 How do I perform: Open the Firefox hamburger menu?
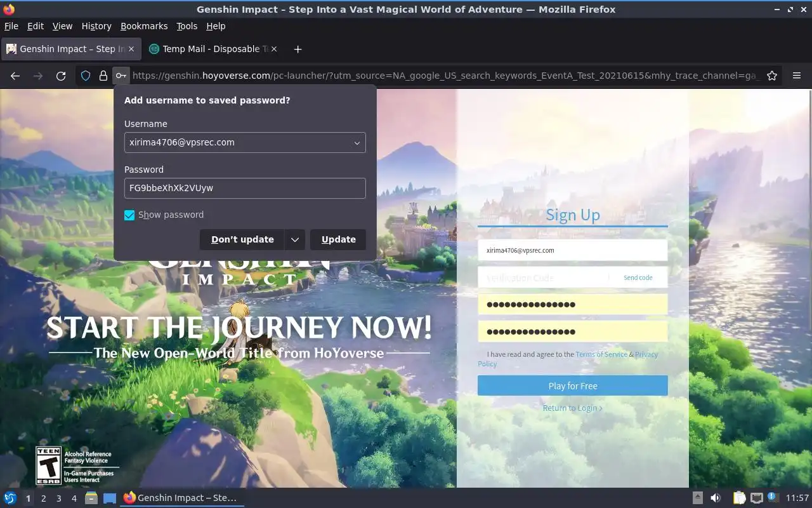797,76
